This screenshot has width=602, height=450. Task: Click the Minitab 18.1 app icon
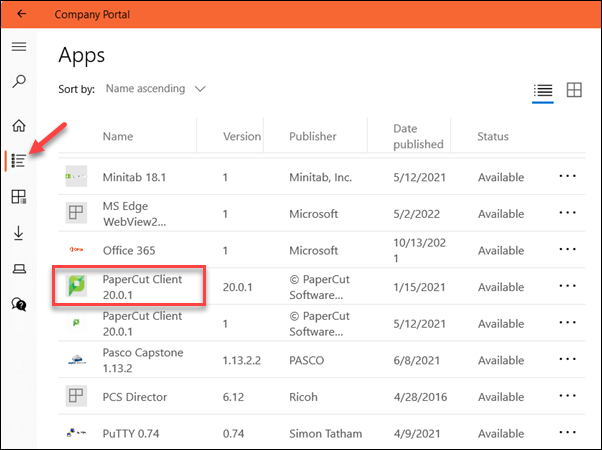coord(76,176)
